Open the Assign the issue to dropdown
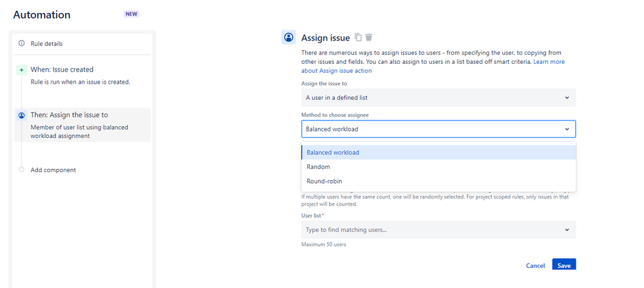Screen dimensions: 644x288 (x=438, y=98)
